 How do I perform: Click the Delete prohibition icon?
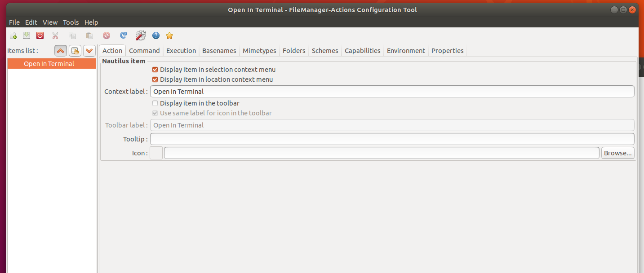[x=107, y=35]
